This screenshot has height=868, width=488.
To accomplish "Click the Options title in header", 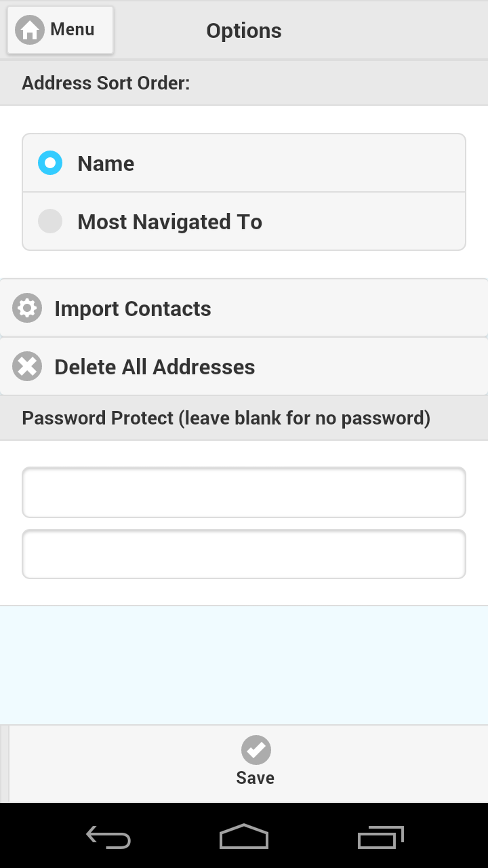I will pyautogui.click(x=244, y=31).
